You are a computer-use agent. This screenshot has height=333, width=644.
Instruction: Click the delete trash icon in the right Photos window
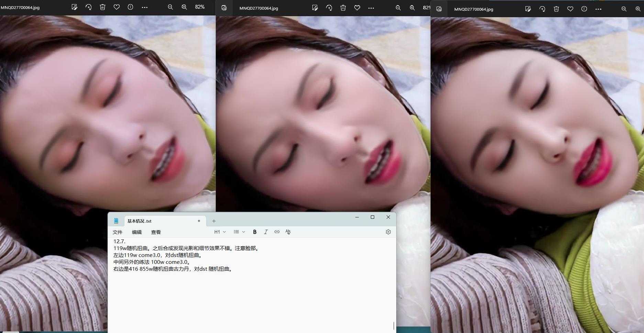coord(557,9)
